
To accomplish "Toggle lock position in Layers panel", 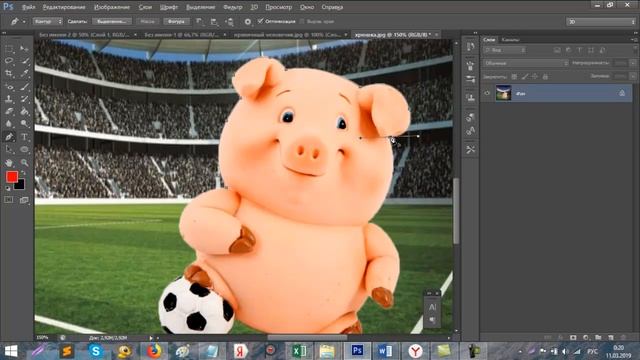I will [535, 76].
